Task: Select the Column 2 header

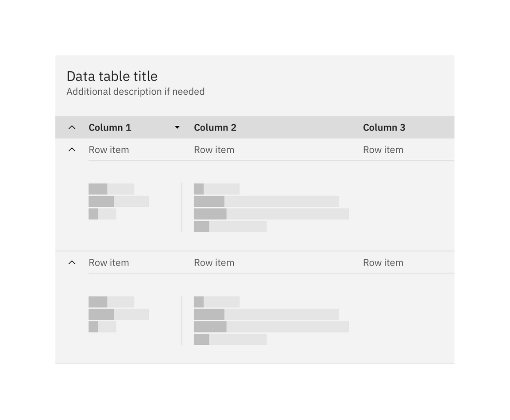Action: click(x=215, y=127)
